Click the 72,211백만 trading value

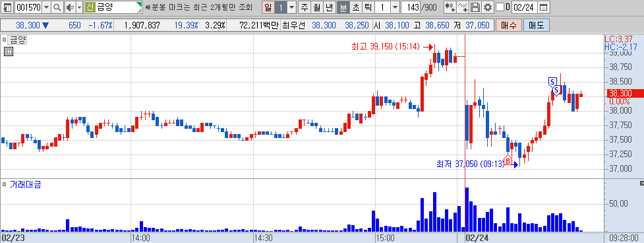tap(259, 26)
